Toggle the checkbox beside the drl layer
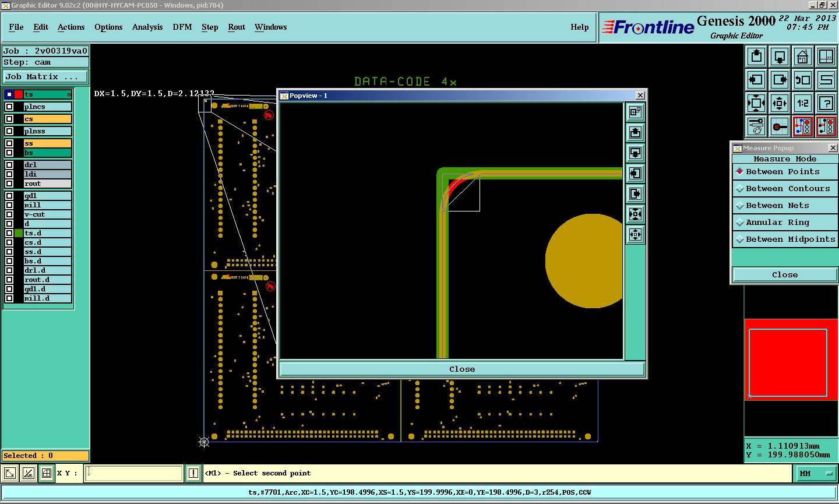Screen dimensions: 839x504 click(x=9, y=165)
